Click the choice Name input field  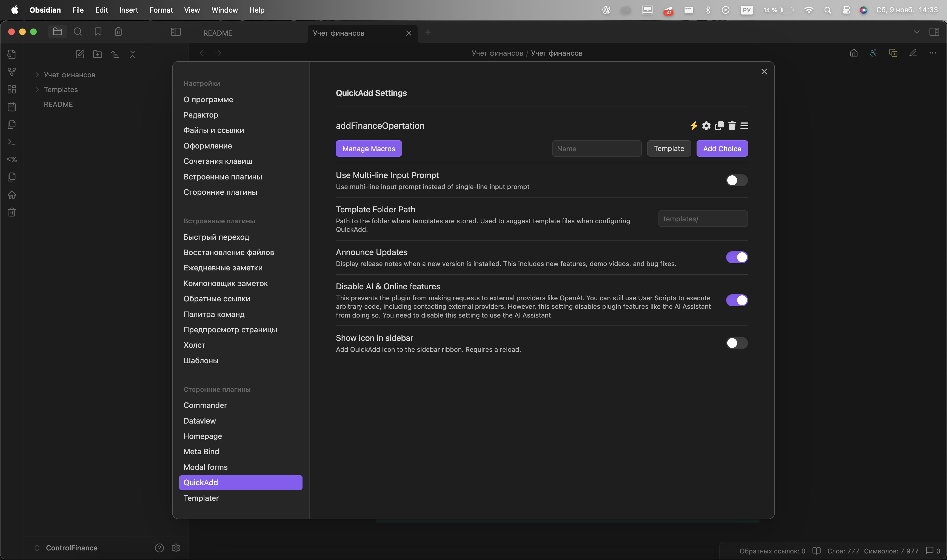pos(596,149)
